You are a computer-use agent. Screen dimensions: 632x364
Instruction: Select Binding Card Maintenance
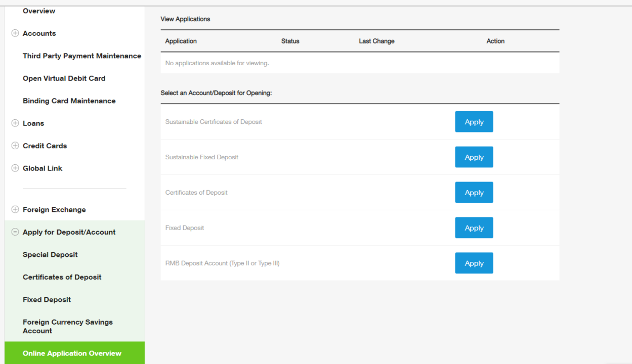(69, 101)
